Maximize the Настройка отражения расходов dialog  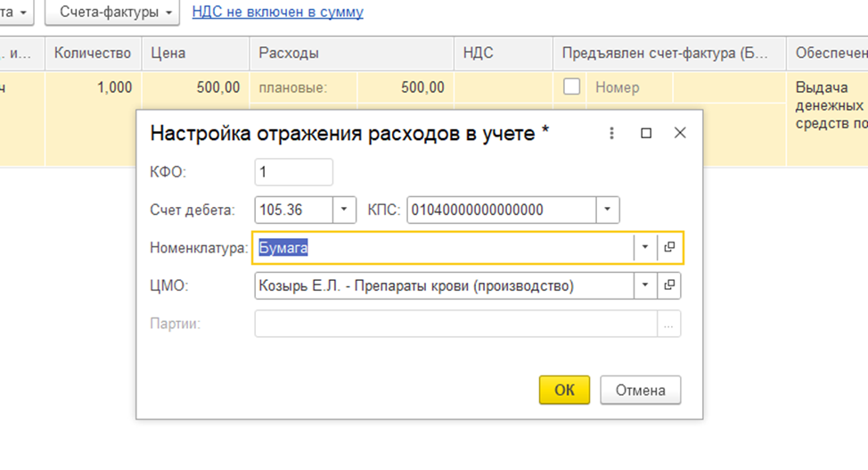[x=645, y=133]
